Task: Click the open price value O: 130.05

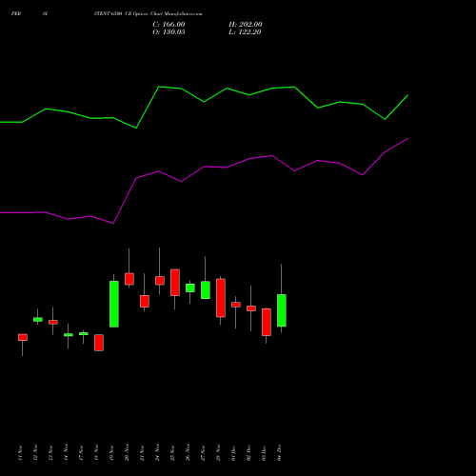Action: pyautogui.click(x=169, y=32)
